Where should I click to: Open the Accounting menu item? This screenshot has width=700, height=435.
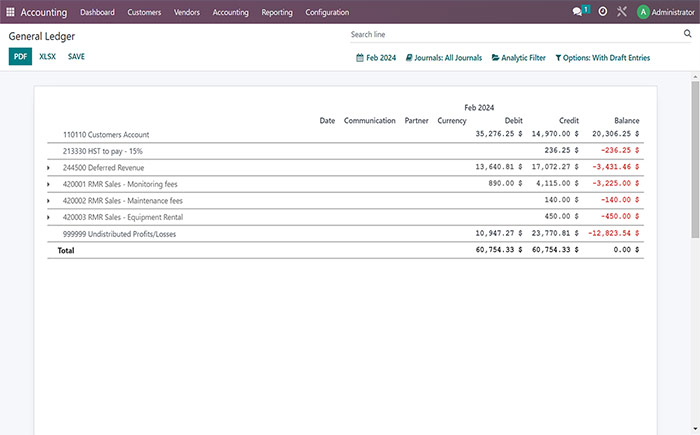point(230,12)
